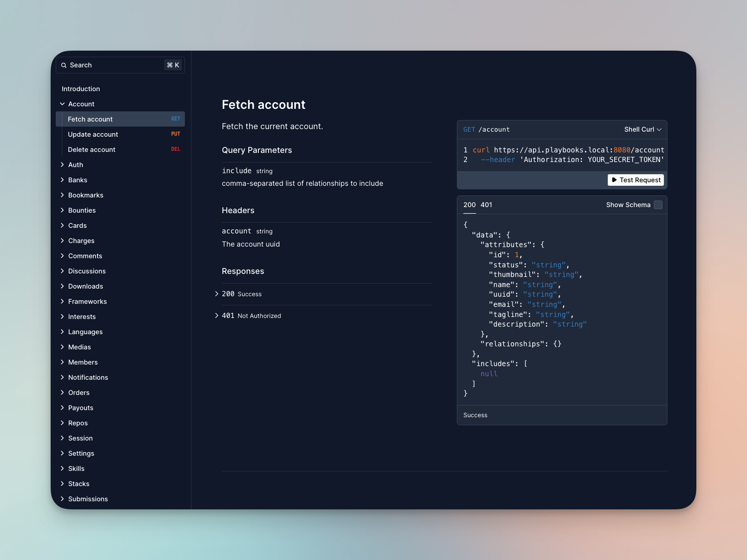Click the ⌘ K shortcut badge
The width and height of the screenshot is (747, 560).
(x=173, y=65)
